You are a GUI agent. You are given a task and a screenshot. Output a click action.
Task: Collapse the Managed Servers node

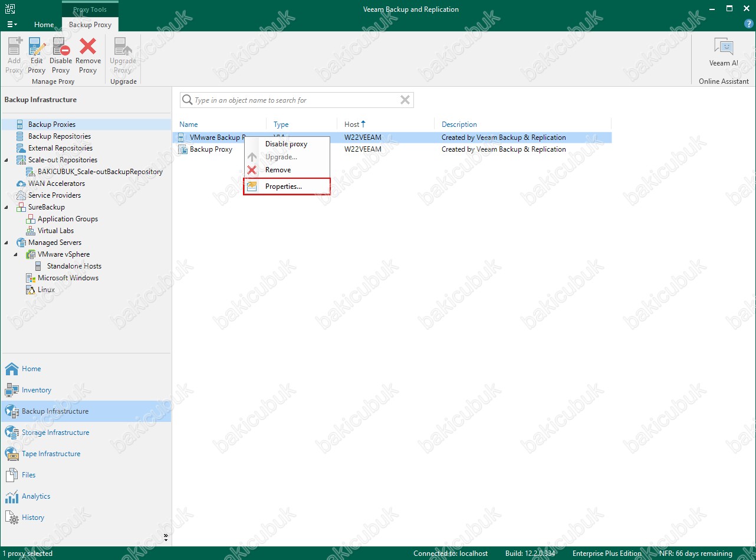(6, 243)
